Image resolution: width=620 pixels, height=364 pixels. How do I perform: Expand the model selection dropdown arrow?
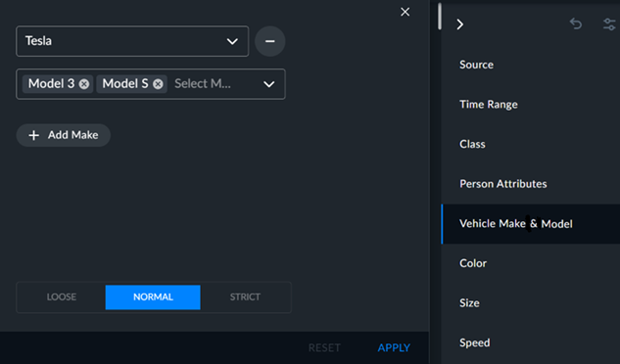coord(269,84)
